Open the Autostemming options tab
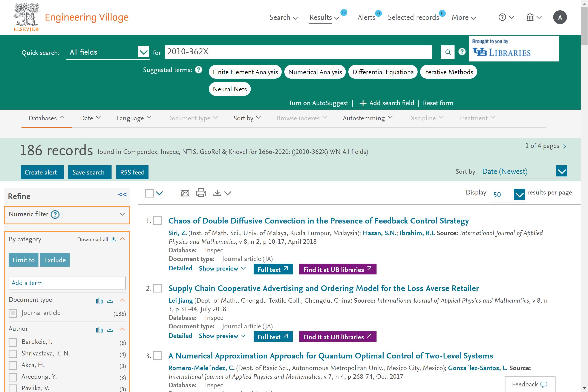 367,118
